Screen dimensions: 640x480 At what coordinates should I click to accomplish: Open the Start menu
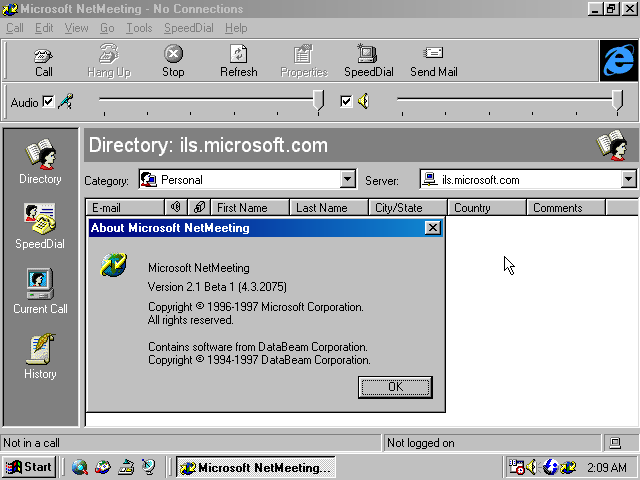28,467
